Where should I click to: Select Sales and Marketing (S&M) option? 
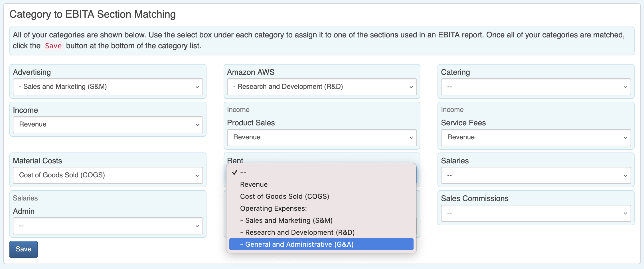point(321,220)
